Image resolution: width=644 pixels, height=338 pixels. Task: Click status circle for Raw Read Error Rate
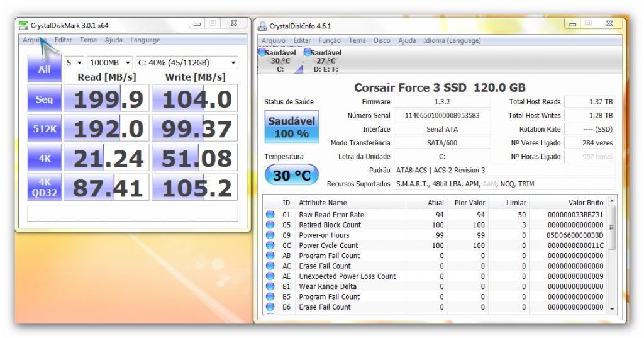pos(270,214)
